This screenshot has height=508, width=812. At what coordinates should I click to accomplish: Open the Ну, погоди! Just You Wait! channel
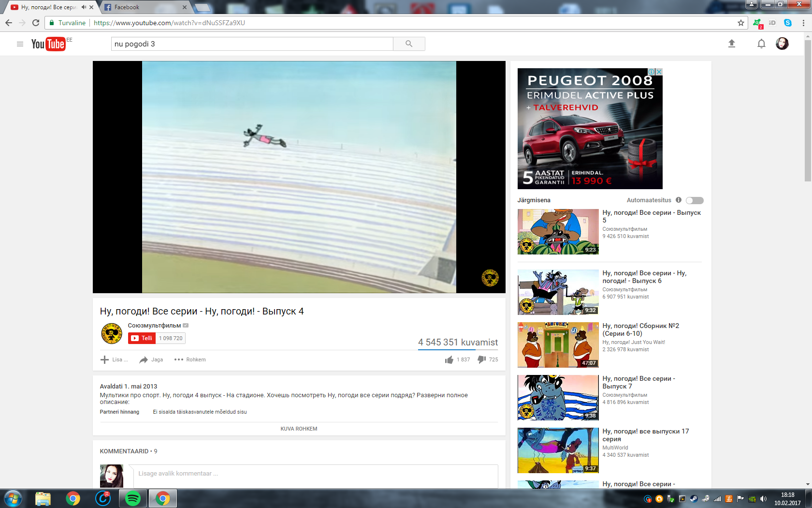634,342
